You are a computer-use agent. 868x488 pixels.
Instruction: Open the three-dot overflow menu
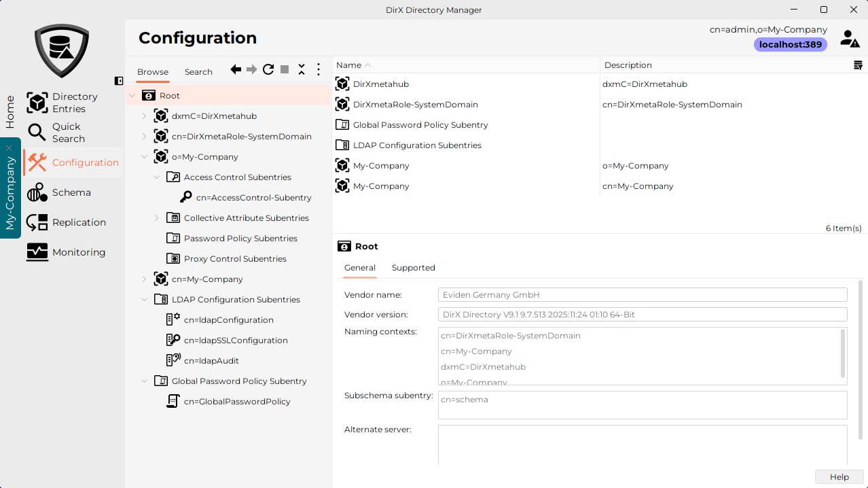click(318, 69)
